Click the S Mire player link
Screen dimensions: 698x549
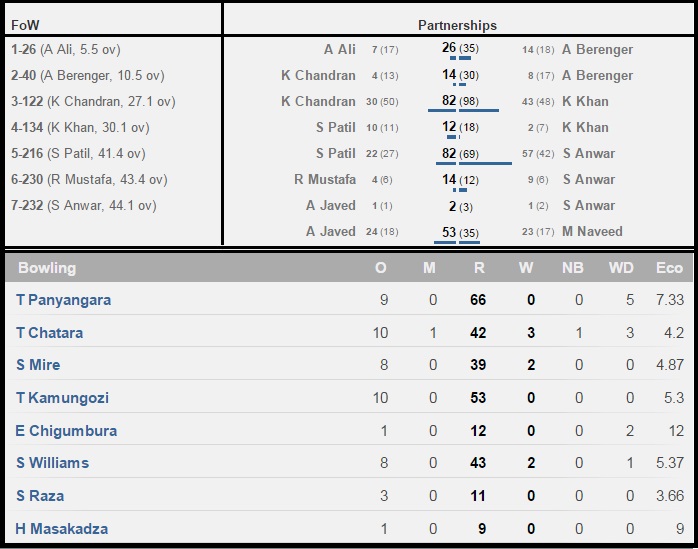(x=38, y=365)
